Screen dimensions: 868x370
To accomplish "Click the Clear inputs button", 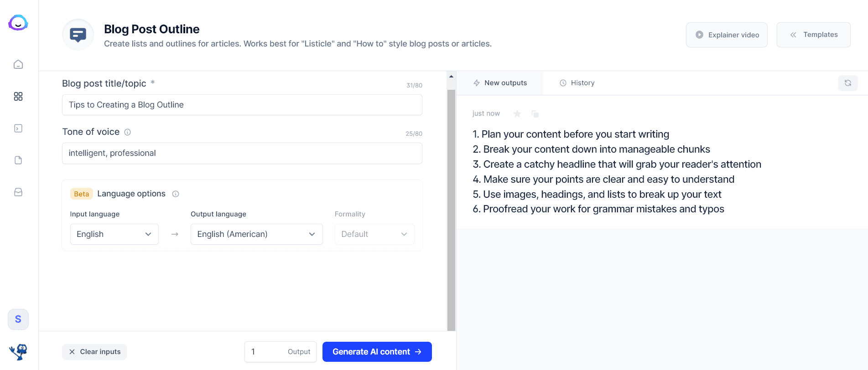I will coord(94,352).
